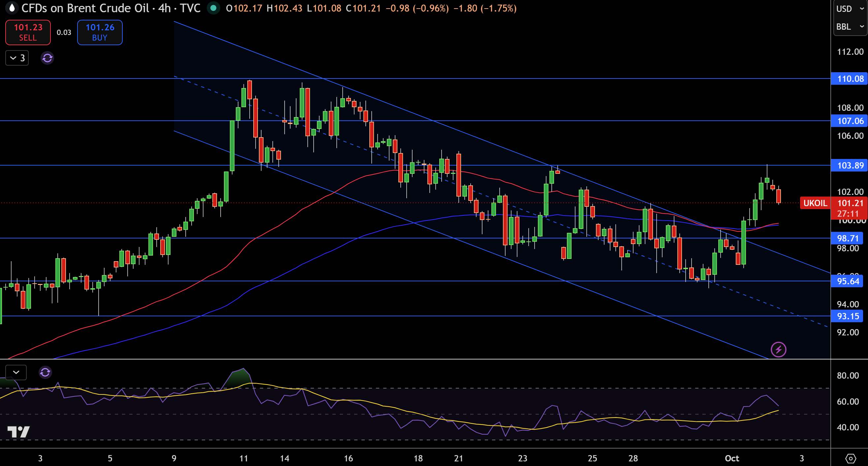Click the purple lightning go-to-realtime icon

pos(778,349)
